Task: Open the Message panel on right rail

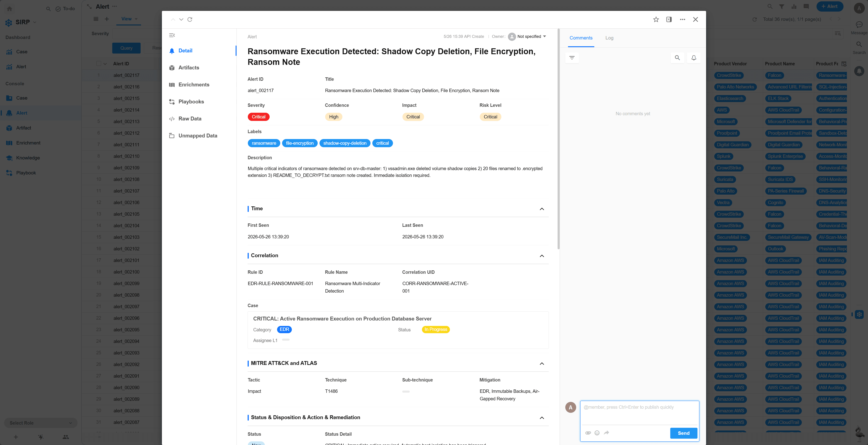Action: point(859,27)
